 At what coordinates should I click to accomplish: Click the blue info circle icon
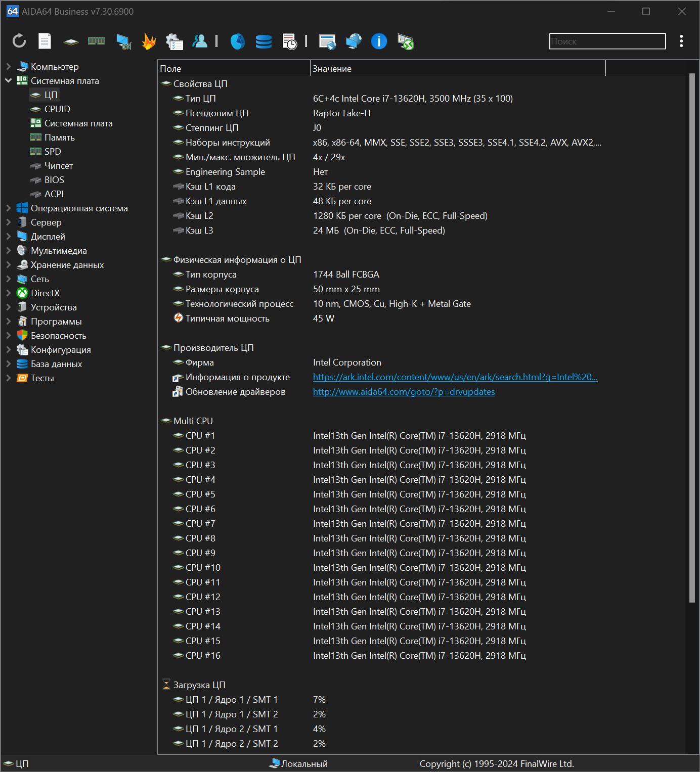pos(379,41)
